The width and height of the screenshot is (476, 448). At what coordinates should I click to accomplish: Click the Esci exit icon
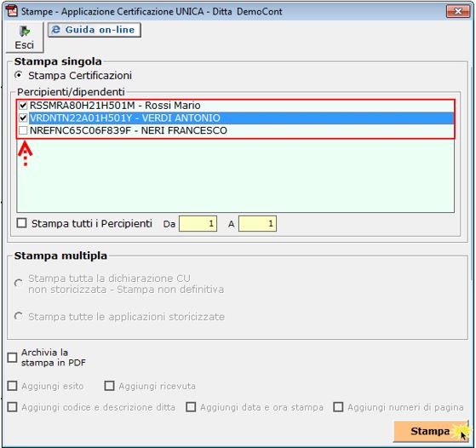coord(25,32)
